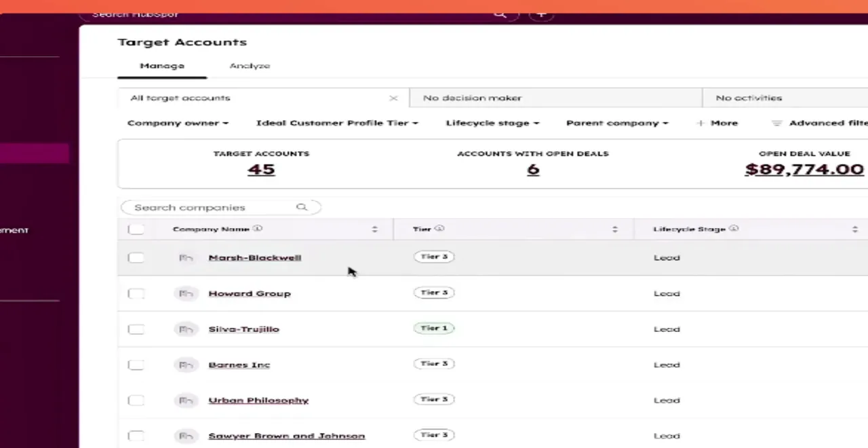The image size is (868, 448).
Task: Click the Search HubSpot field
Action: (x=298, y=14)
